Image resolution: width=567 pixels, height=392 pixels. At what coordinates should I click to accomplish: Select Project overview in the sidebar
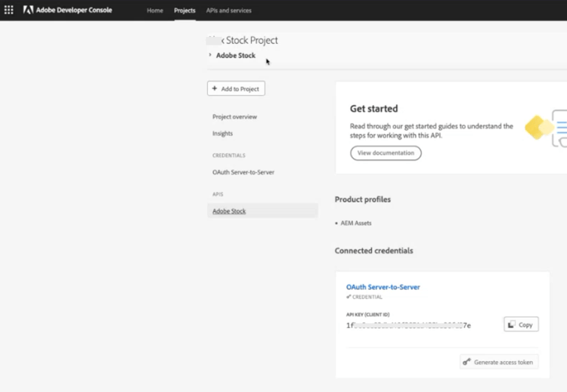click(234, 117)
